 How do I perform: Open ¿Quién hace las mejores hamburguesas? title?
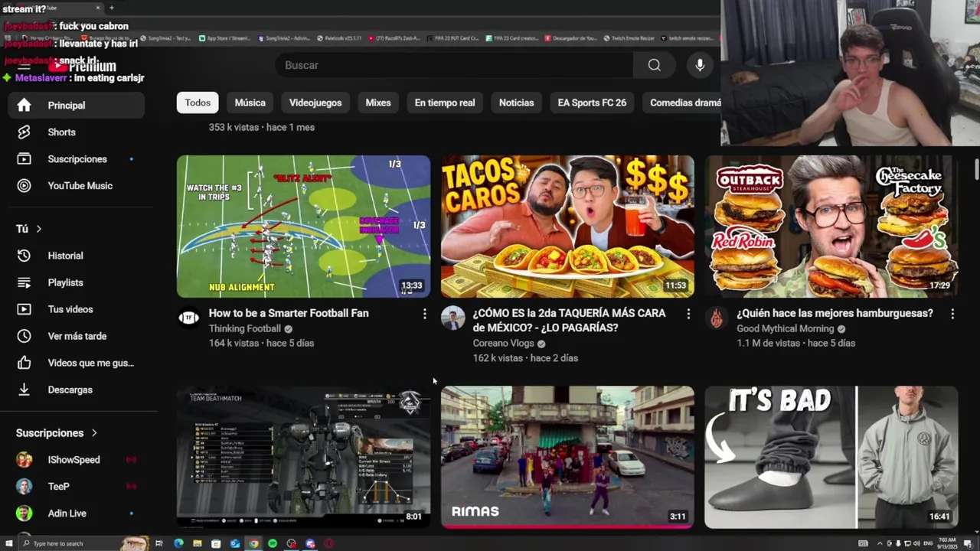[x=835, y=313]
